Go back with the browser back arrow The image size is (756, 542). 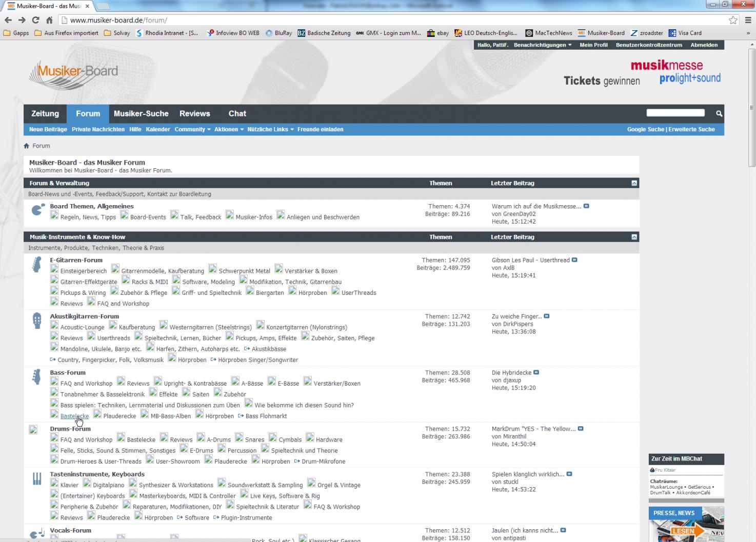[x=8, y=20]
